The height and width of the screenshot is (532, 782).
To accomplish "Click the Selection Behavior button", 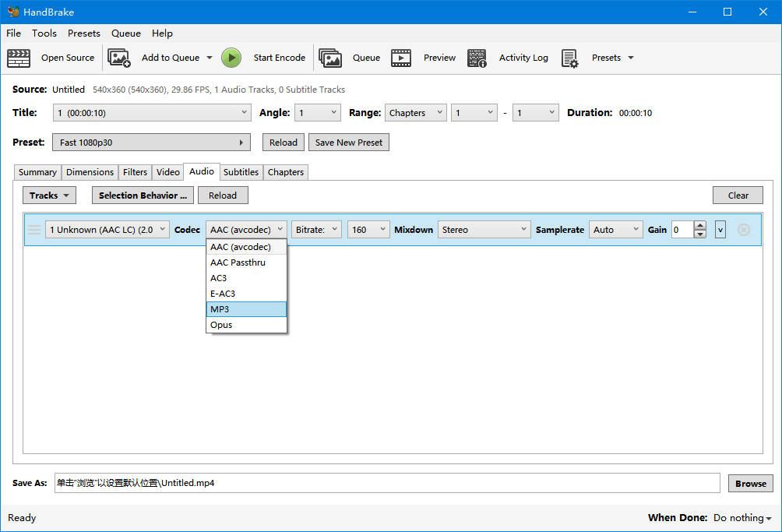I will point(143,196).
